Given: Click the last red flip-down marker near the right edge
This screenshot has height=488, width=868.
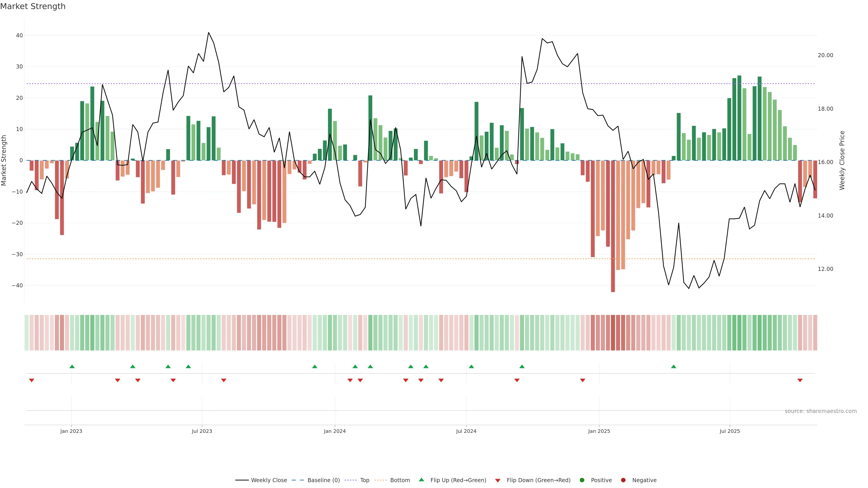Looking at the screenshot, I should point(800,380).
